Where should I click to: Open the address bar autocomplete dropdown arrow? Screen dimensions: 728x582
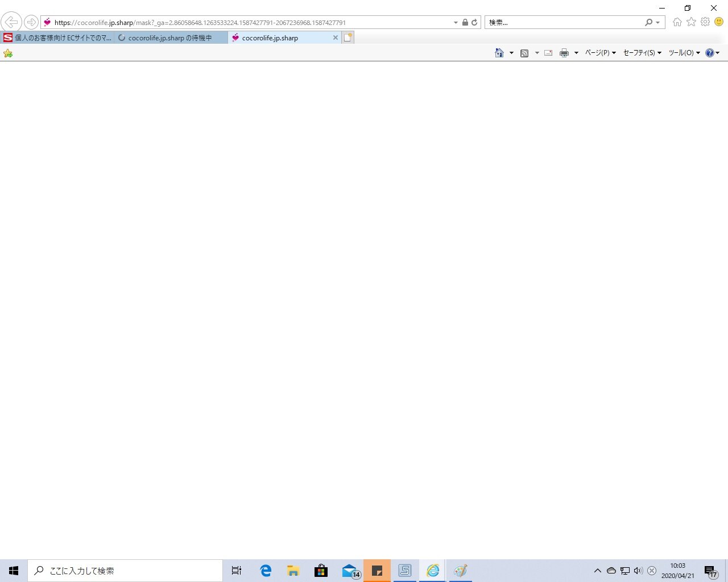456,23
